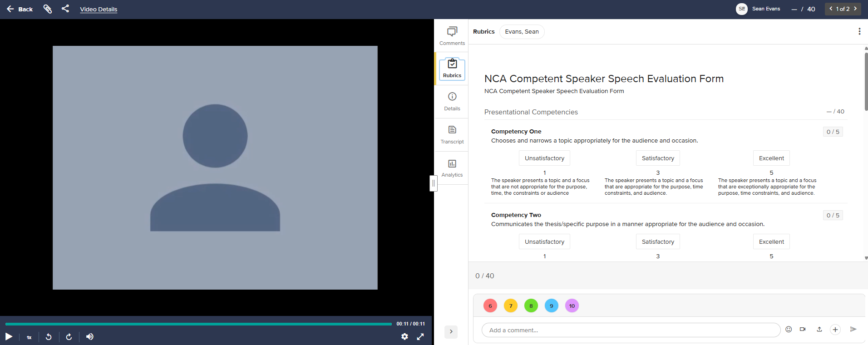Viewport: 868px width, 345px height.
Task: Select Unsatisfactory for Competency One
Action: tap(544, 158)
